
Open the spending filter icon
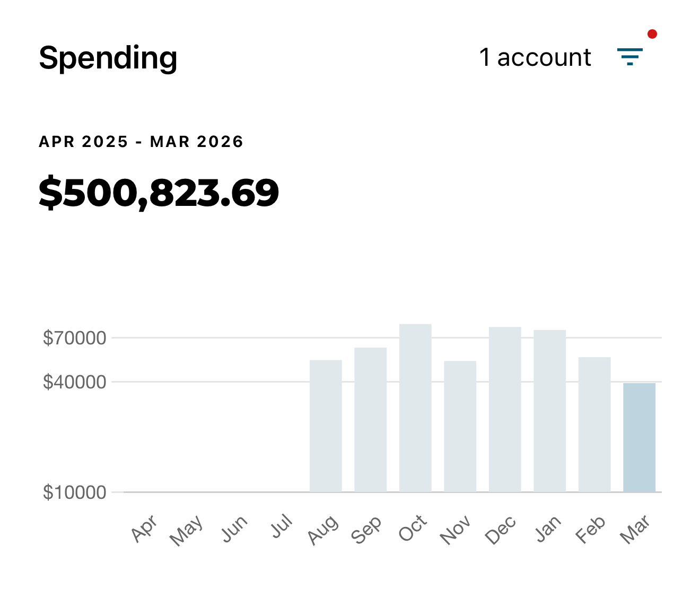point(629,56)
